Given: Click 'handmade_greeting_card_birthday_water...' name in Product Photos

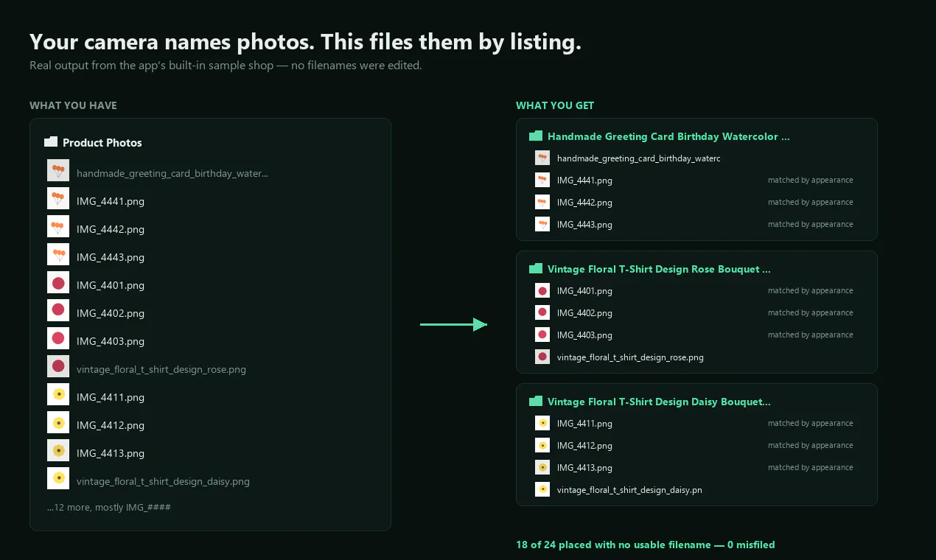Looking at the screenshot, I should 172,173.
